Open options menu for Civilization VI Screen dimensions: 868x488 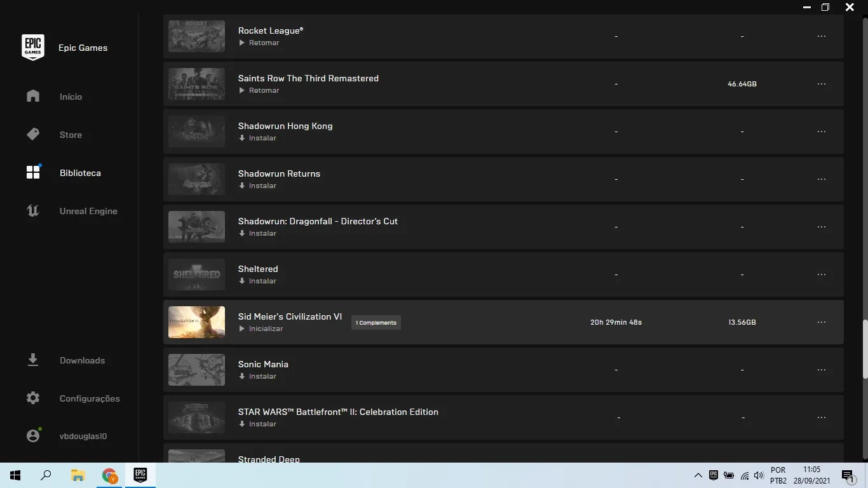[822, 322]
